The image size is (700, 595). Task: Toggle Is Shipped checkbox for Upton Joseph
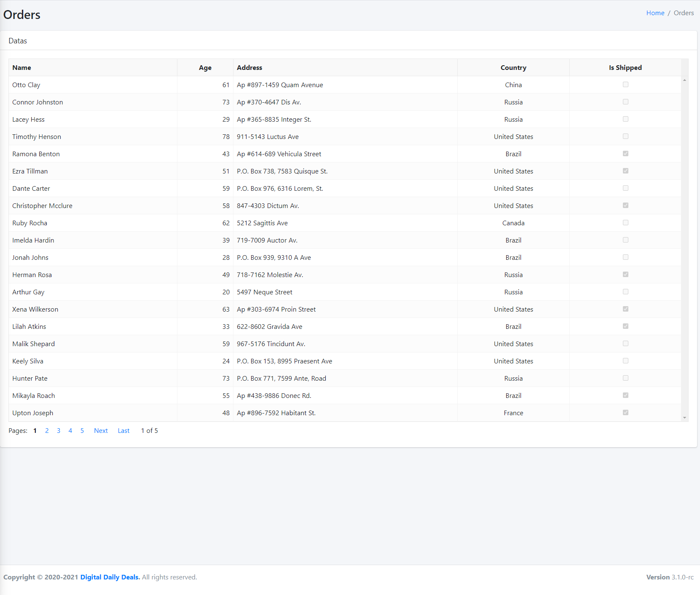coord(625,413)
